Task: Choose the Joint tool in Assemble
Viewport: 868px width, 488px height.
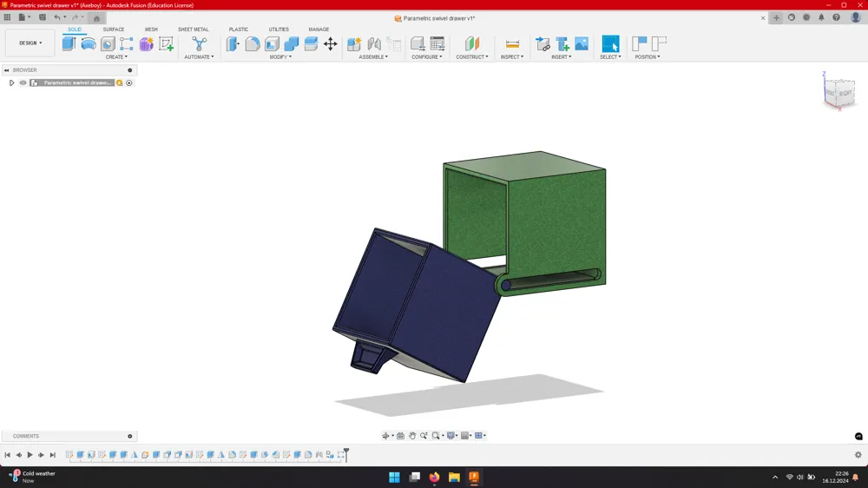Action: click(374, 43)
